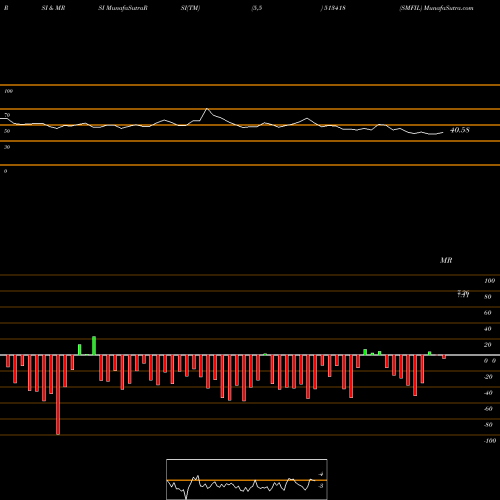This screenshot has height=500, width=500.
Task: Click the 100 label on RSI axis
Action: [9, 91]
